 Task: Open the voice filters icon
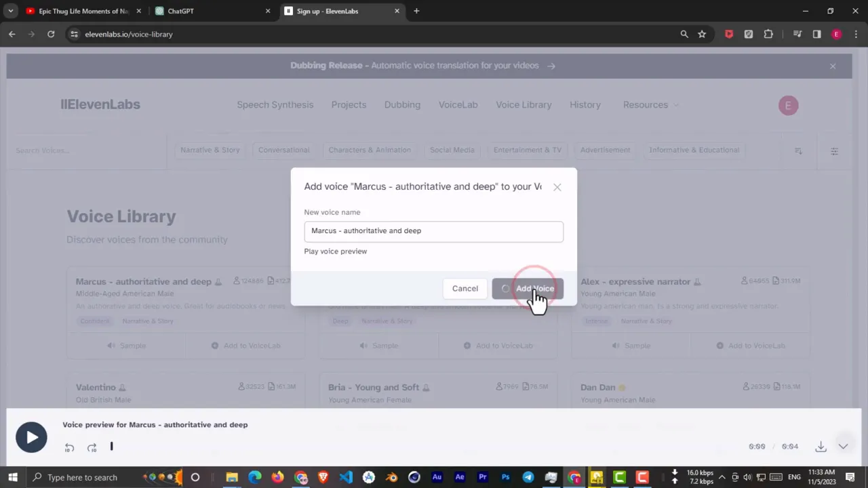[x=834, y=151]
